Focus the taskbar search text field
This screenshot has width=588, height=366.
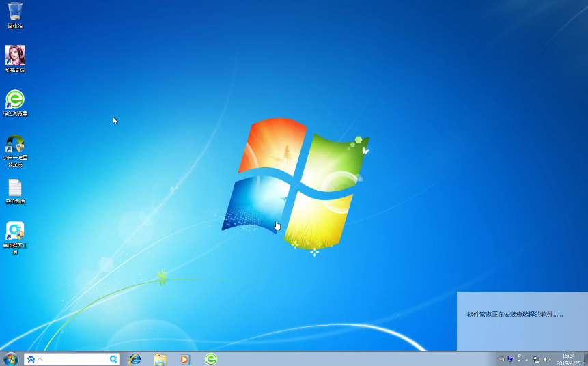pyautogui.click(x=75, y=359)
